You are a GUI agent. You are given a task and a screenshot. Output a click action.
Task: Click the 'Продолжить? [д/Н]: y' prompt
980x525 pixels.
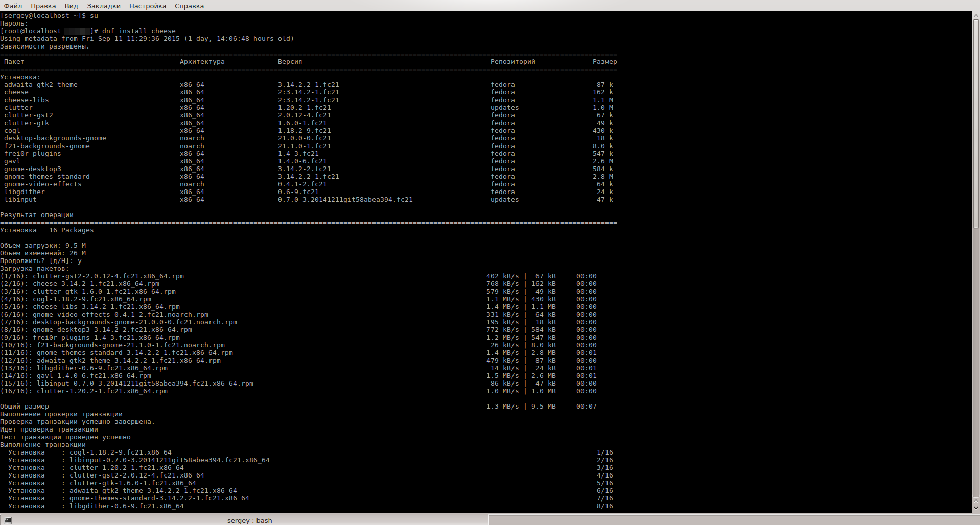click(x=41, y=261)
